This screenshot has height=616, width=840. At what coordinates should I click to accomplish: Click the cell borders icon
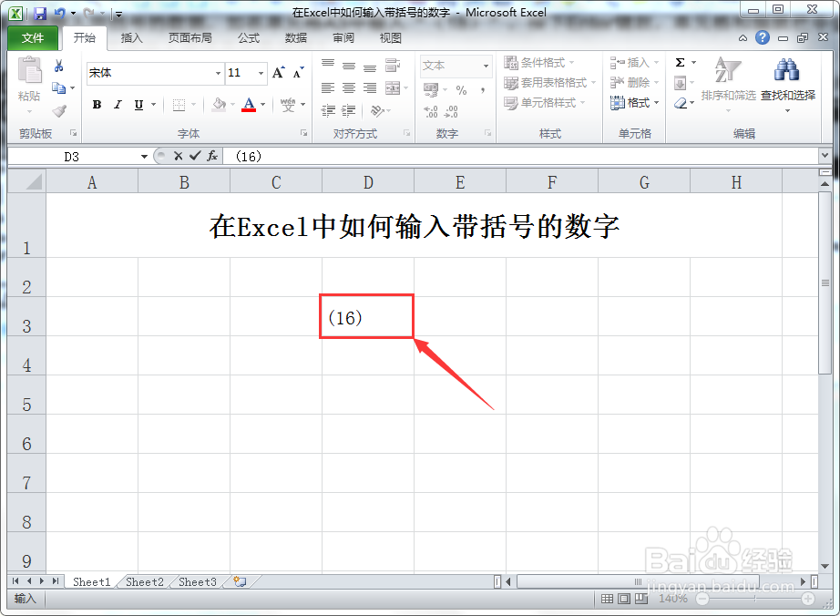[179, 105]
